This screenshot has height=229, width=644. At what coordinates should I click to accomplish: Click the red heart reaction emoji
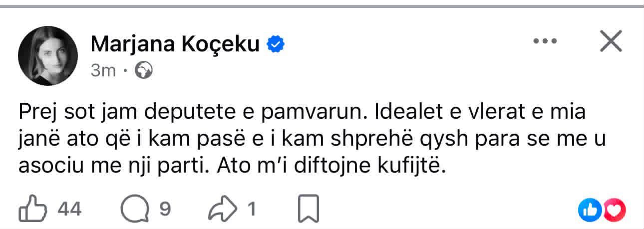(x=615, y=210)
